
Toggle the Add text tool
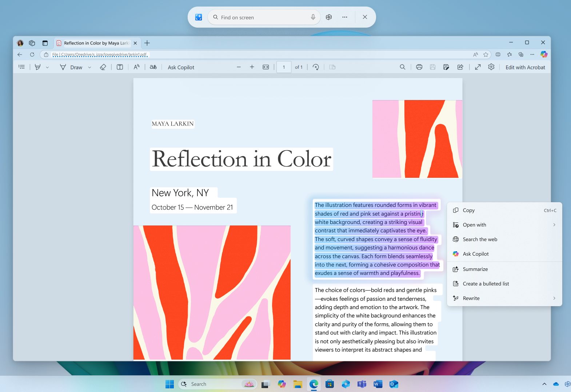click(x=120, y=67)
